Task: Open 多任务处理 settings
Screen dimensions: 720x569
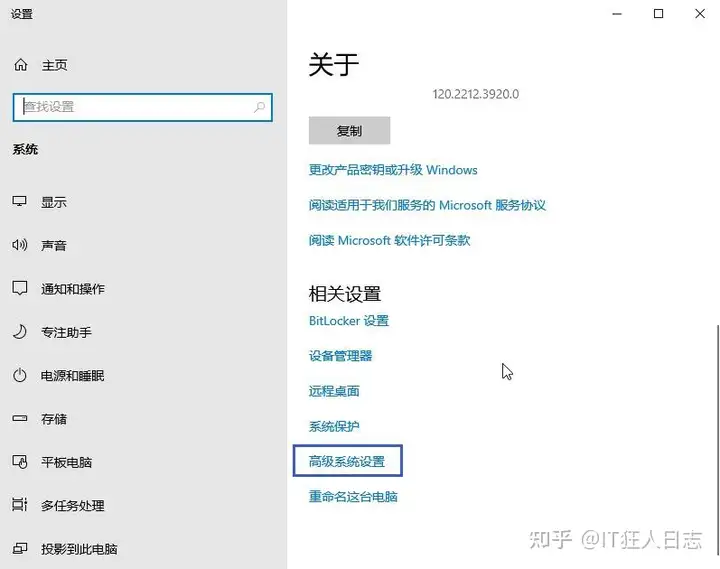Action: pyautogui.click(x=73, y=505)
